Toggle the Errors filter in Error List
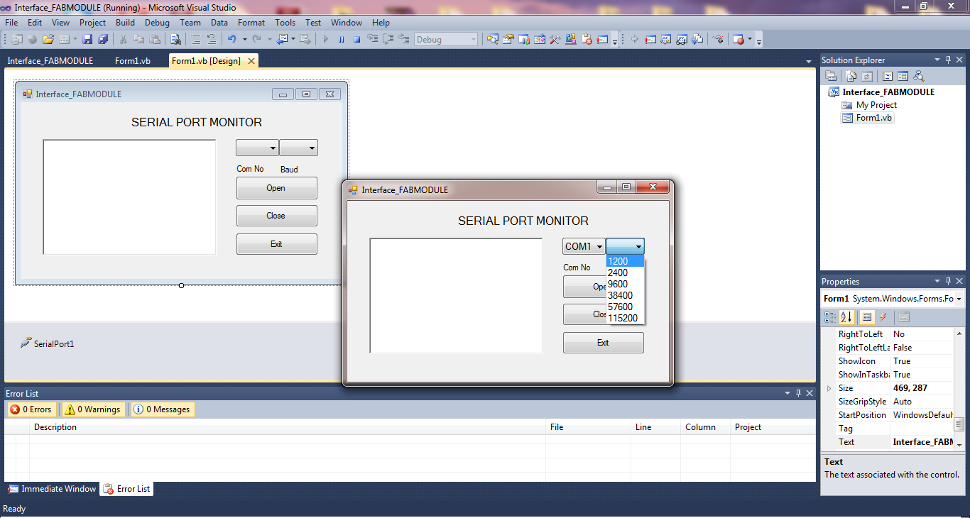 31,409
